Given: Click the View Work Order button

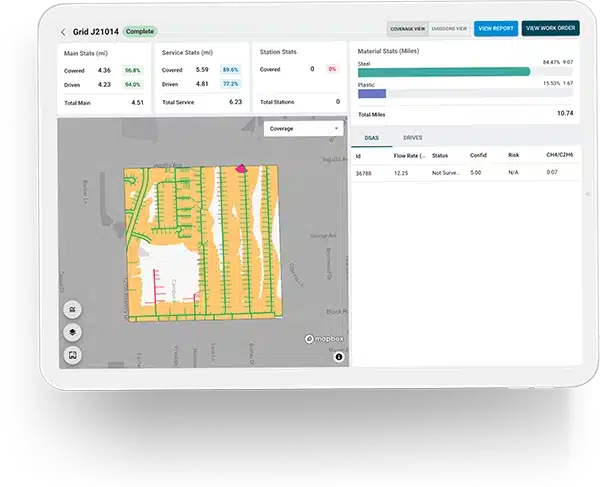Looking at the screenshot, I should (x=550, y=28).
